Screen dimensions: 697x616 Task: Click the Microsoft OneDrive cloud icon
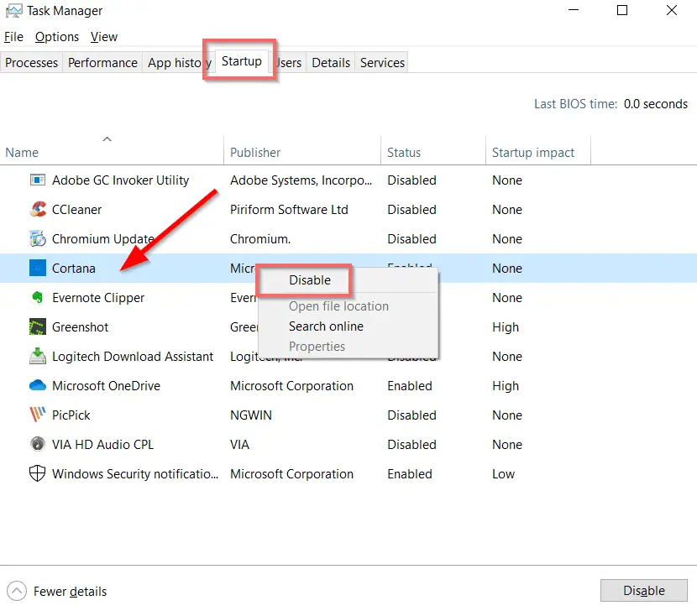[x=37, y=385]
